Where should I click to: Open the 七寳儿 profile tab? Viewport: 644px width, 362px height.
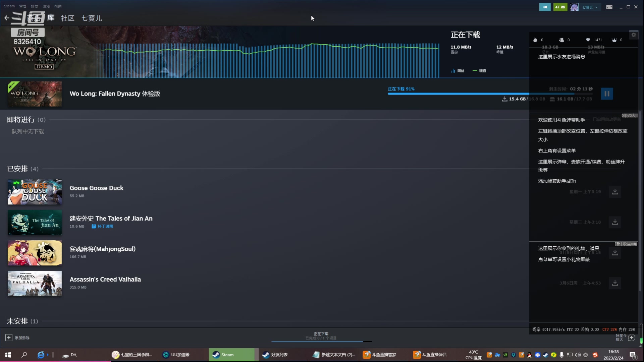pyautogui.click(x=92, y=18)
